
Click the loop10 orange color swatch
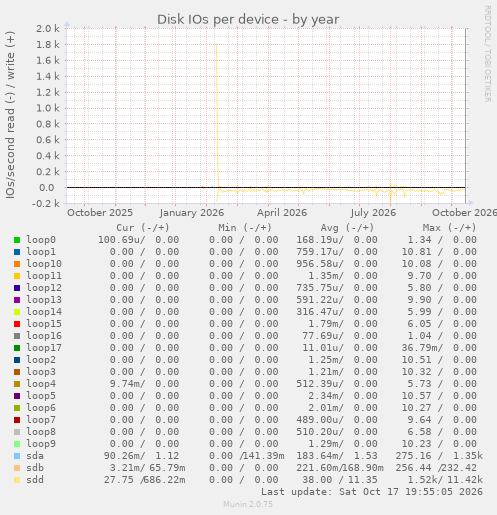17,264
